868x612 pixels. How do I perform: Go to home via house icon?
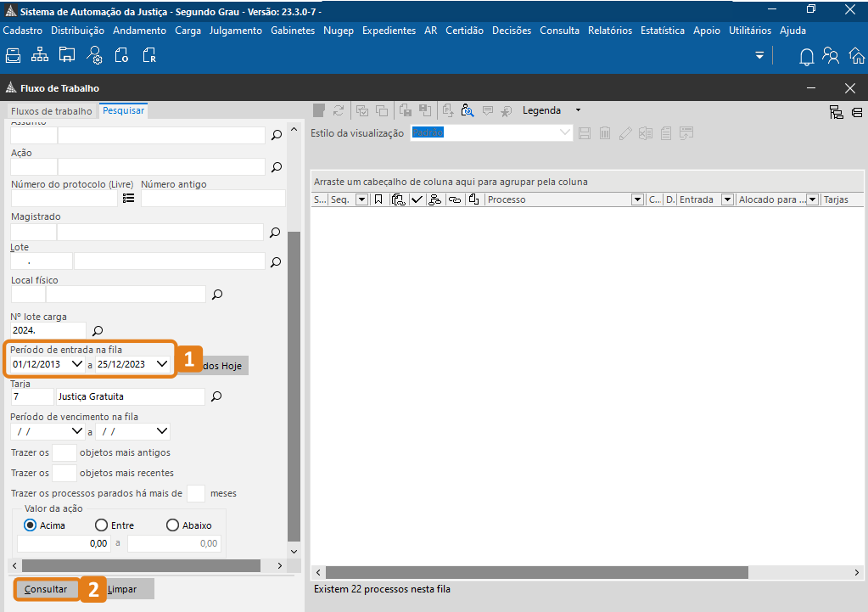[x=857, y=55]
